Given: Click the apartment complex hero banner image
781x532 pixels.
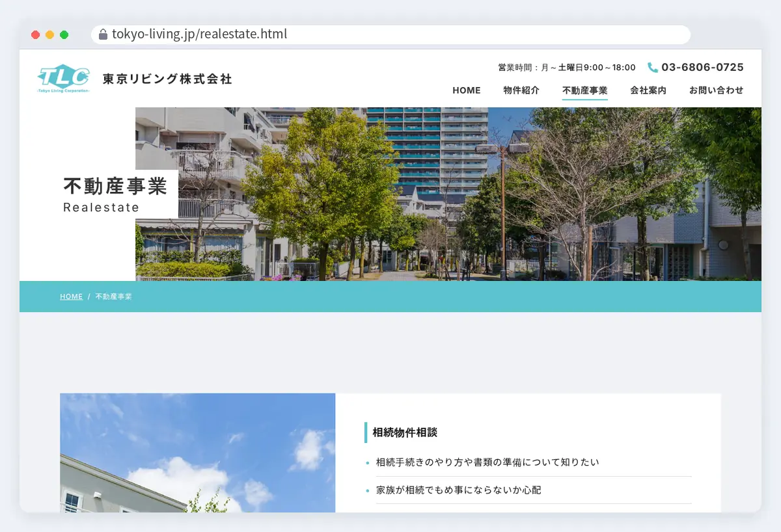Looking at the screenshot, I should pos(448,194).
